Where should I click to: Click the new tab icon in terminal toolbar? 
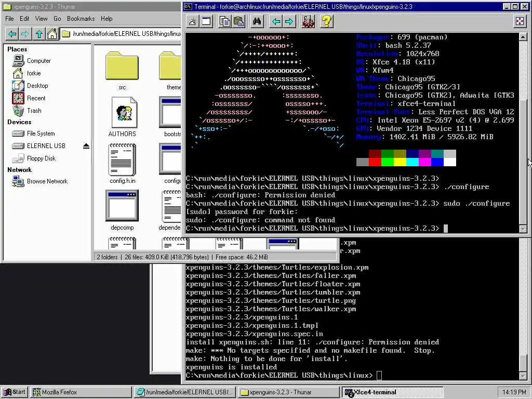pyautogui.click(x=193, y=21)
